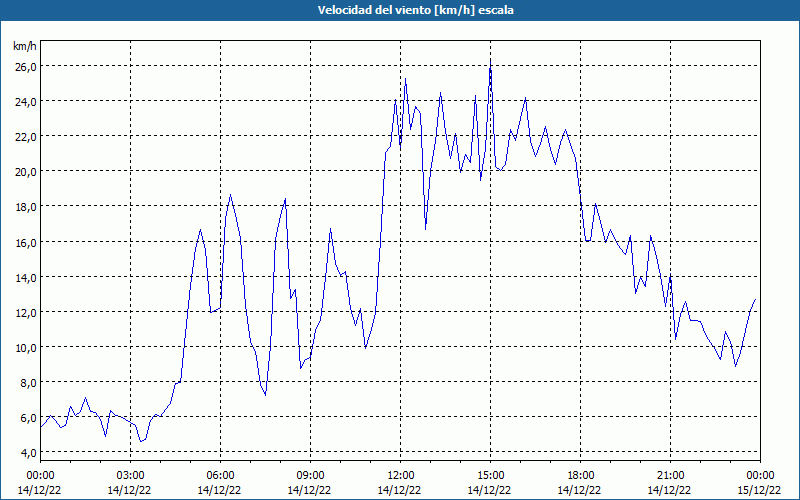
Task: Click the 6,0 y-axis value
Action: [28, 418]
